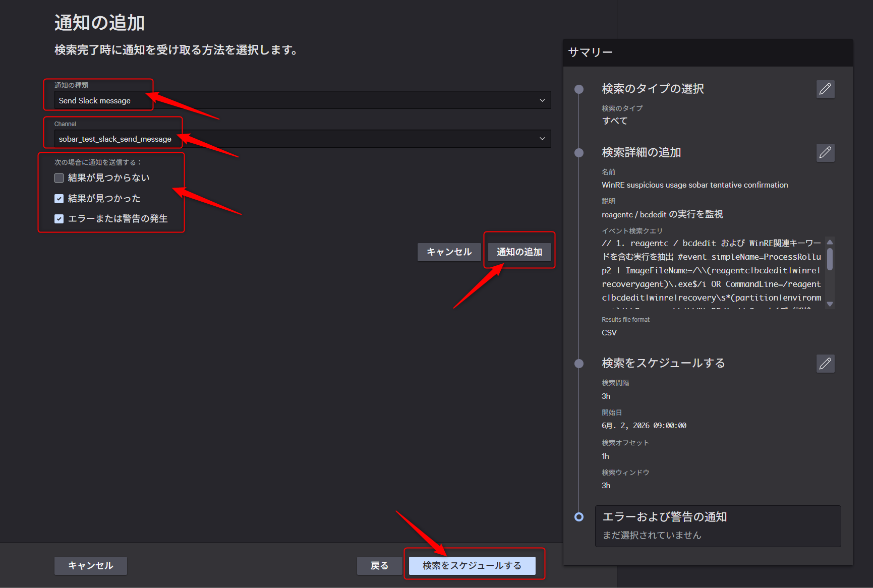Check the 結果が見つからない checkbox
The image size is (873, 588).
59,178
